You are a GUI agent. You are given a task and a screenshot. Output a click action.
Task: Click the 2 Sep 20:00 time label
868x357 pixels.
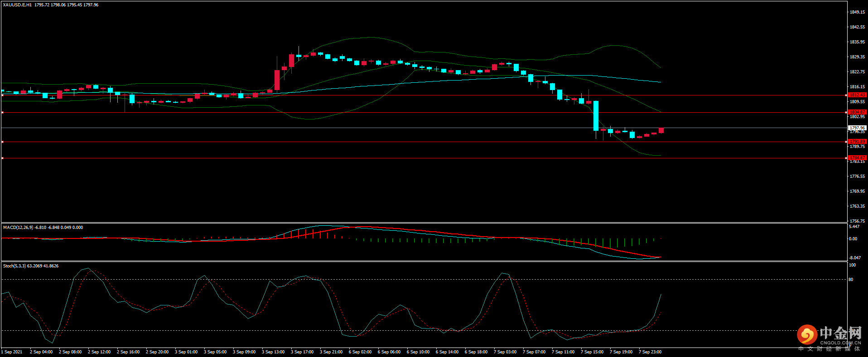pyautogui.click(x=157, y=352)
